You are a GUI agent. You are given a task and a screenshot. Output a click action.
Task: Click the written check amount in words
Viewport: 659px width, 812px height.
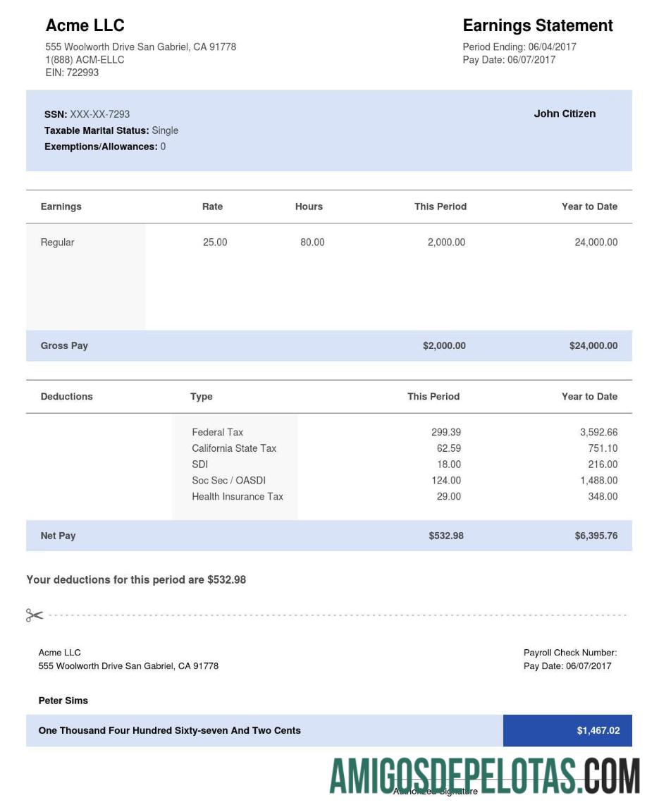point(169,731)
